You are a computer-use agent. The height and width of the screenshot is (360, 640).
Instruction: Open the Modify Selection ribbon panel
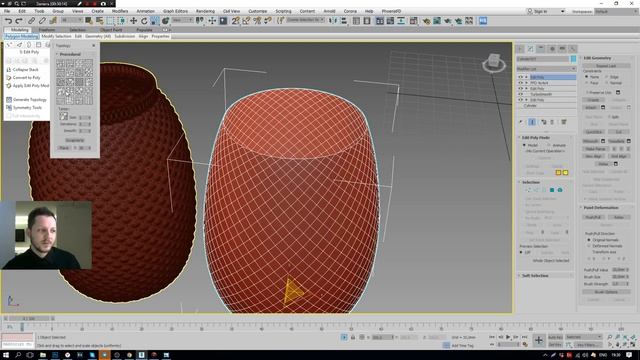56,36
